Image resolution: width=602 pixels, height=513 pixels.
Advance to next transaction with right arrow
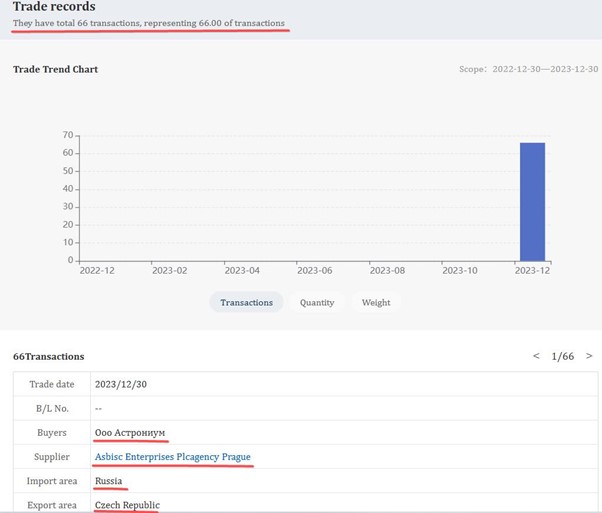tap(589, 356)
